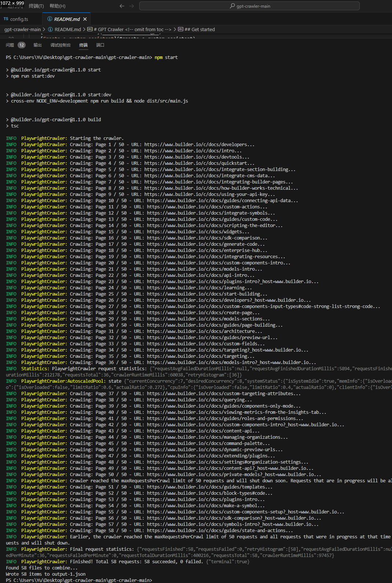This screenshot has height=583, width=392.
Task: Open the '## Get started' breadcrumb section
Action: [200, 29]
